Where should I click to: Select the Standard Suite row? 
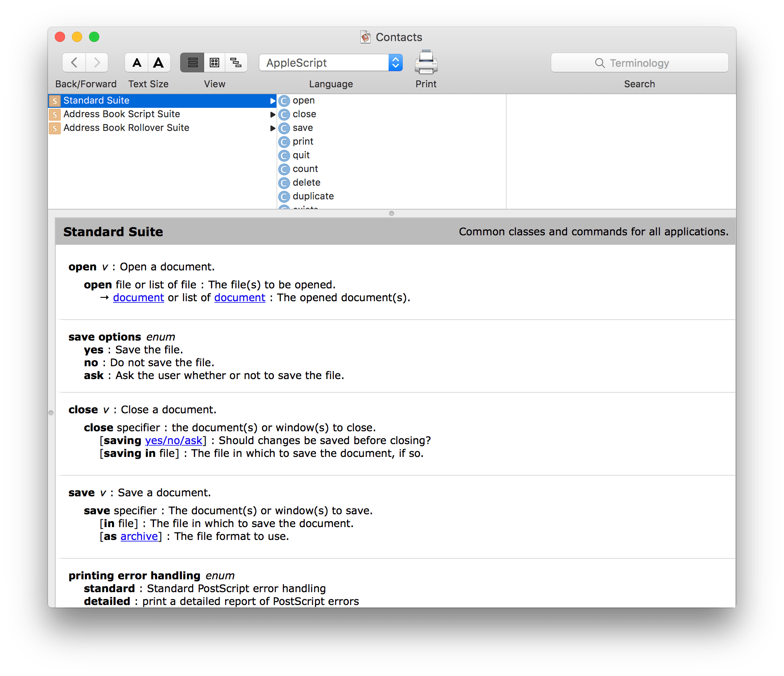(x=162, y=101)
